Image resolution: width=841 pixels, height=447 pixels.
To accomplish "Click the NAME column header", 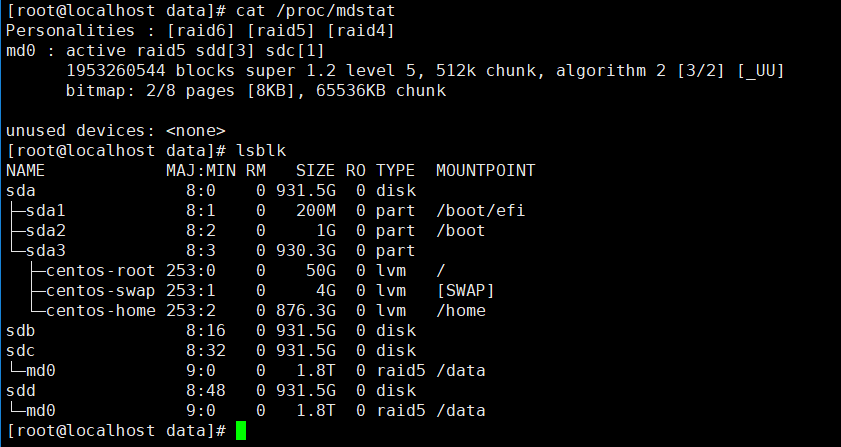I will 26,171.
